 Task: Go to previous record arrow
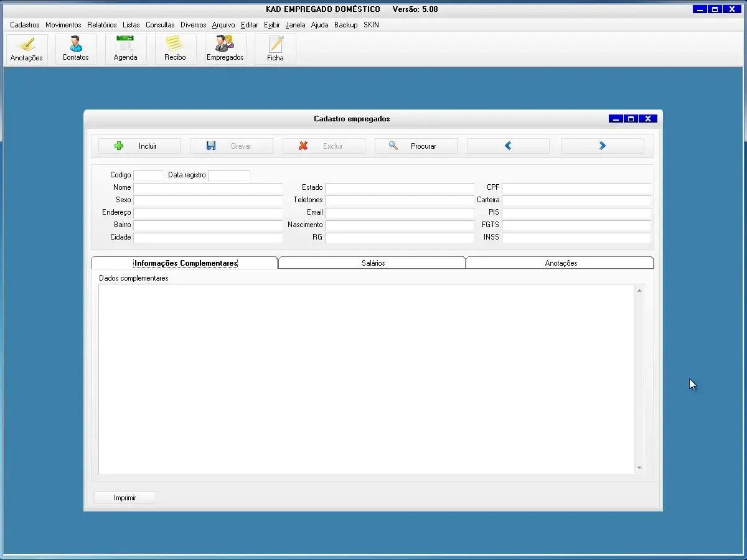pos(508,146)
